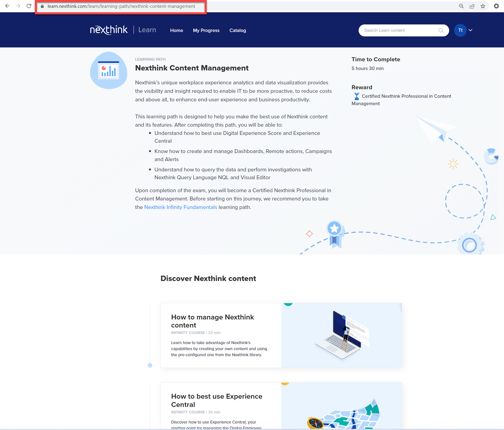
Task: Expand the user account dropdown chevron
Action: [470, 30]
